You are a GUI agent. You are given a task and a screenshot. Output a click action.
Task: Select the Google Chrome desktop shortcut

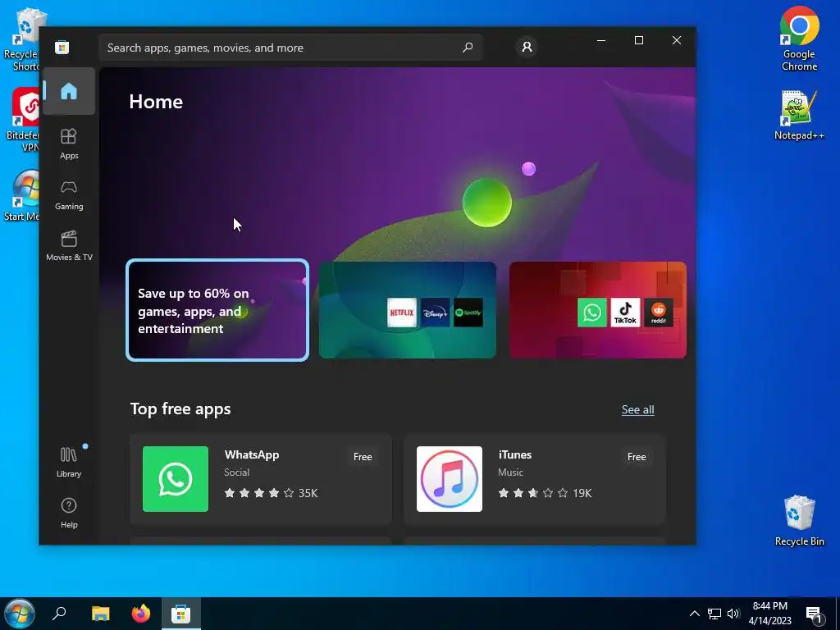click(x=799, y=39)
